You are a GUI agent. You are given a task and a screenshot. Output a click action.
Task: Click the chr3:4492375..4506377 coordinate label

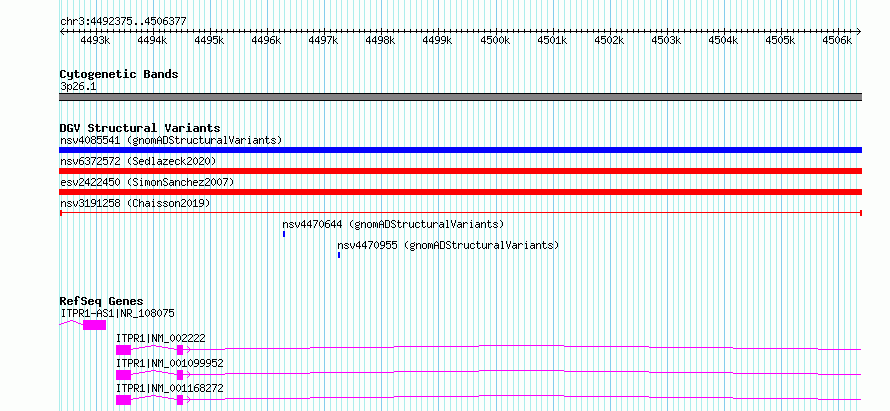(x=123, y=21)
